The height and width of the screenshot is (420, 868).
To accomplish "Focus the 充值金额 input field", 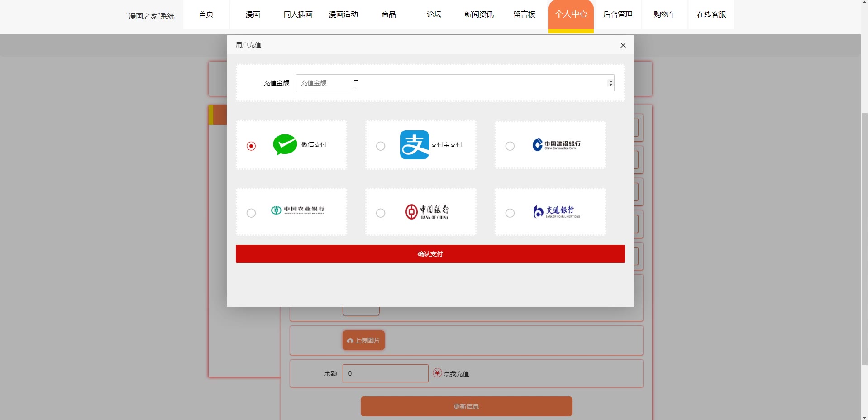I will tap(455, 83).
